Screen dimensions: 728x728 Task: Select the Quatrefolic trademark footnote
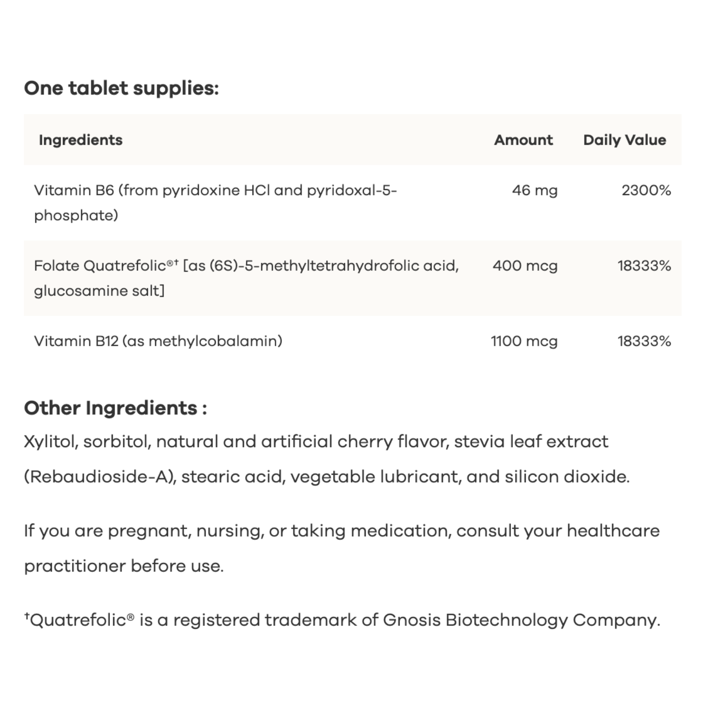click(x=341, y=620)
